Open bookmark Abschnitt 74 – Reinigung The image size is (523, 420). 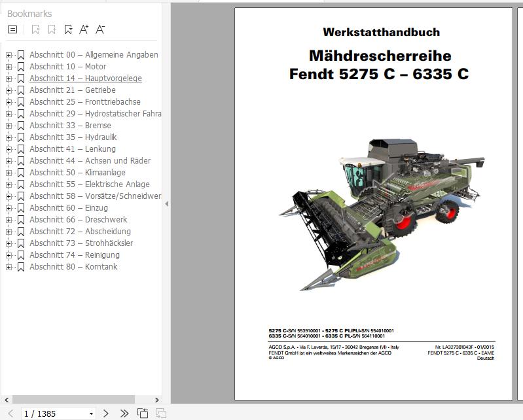point(75,255)
